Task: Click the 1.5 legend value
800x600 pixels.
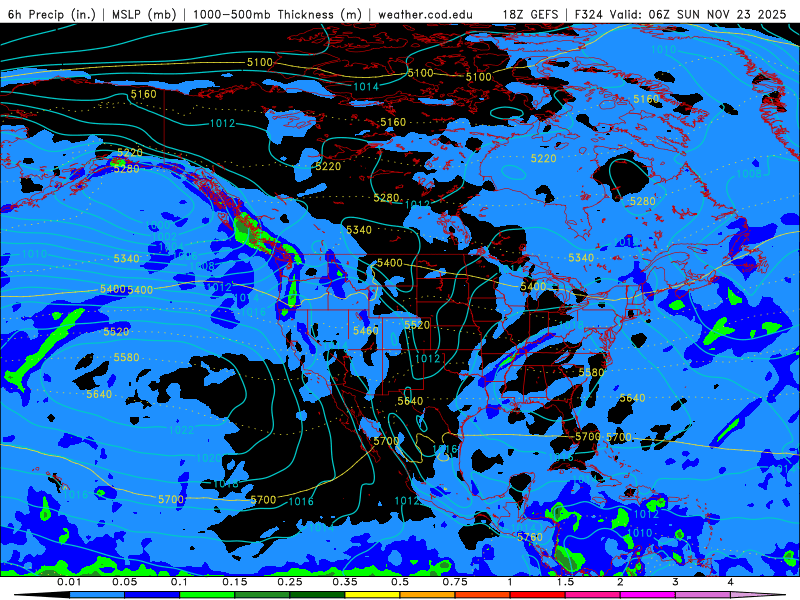Action: click(x=565, y=582)
